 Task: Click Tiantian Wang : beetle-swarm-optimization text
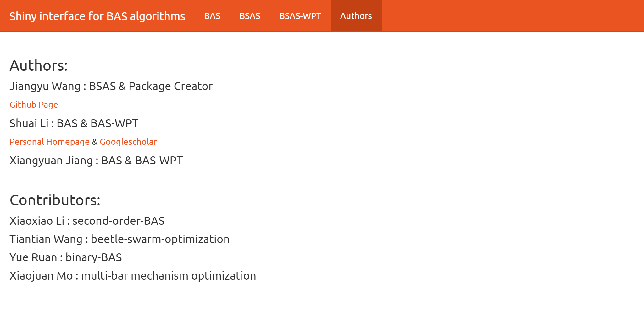[x=119, y=239]
